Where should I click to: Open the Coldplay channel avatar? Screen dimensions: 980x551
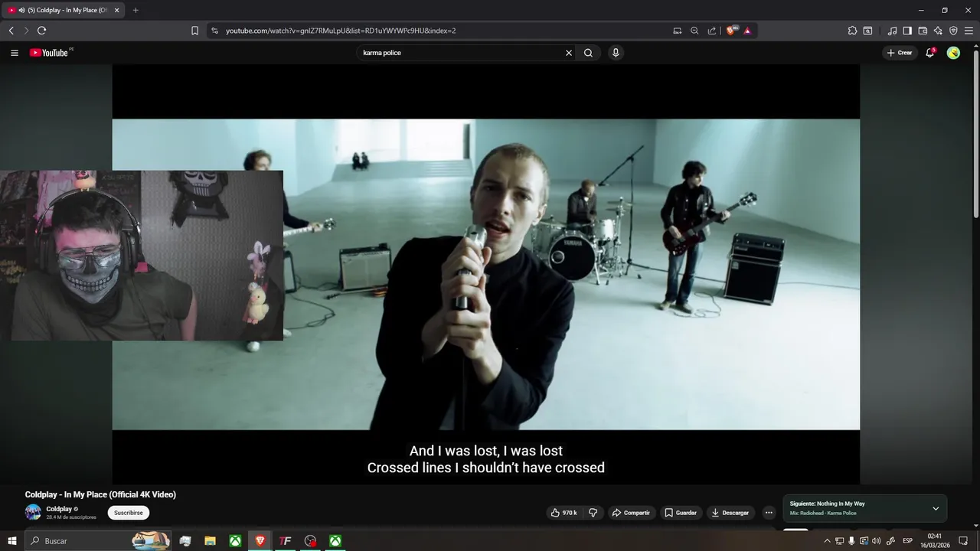click(x=33, y=512)
